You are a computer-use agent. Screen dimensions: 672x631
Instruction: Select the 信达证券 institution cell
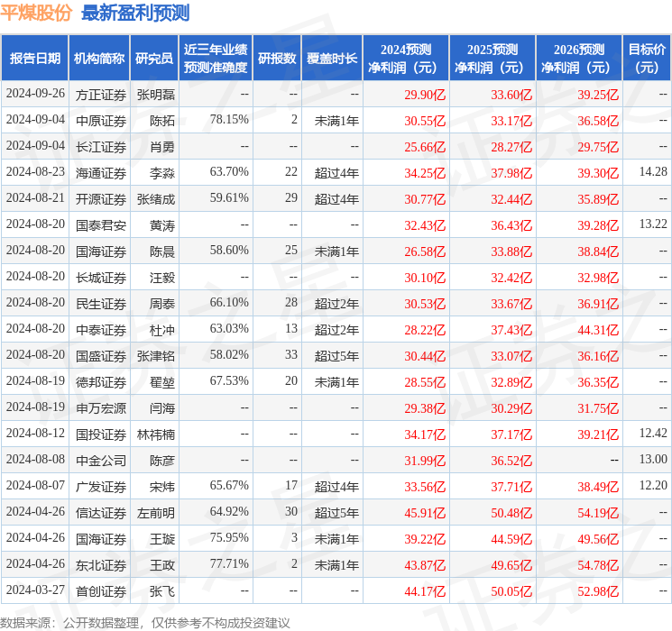[101, 513]
